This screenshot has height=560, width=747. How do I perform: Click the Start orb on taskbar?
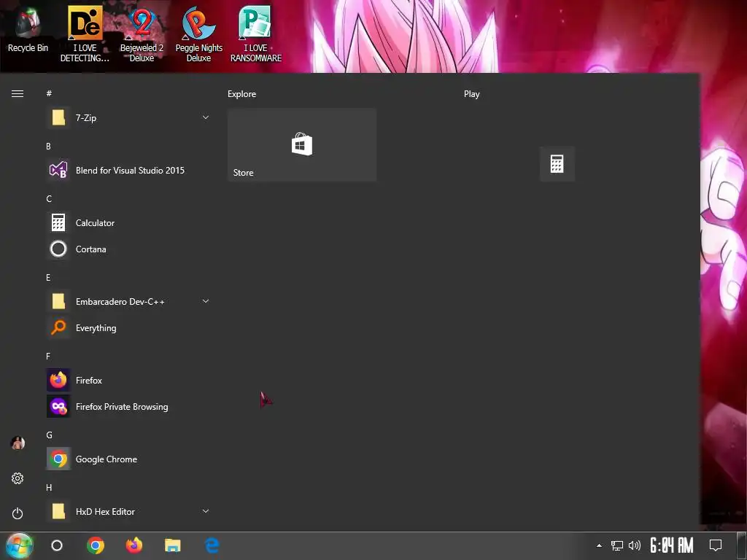point(20,545)
